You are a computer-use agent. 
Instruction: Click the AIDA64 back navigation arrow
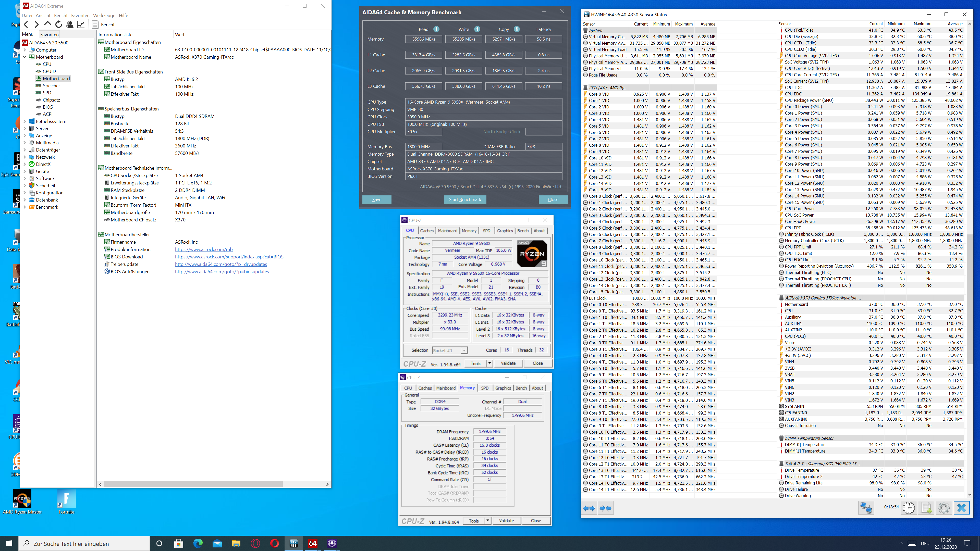click(x=26, y=25)
